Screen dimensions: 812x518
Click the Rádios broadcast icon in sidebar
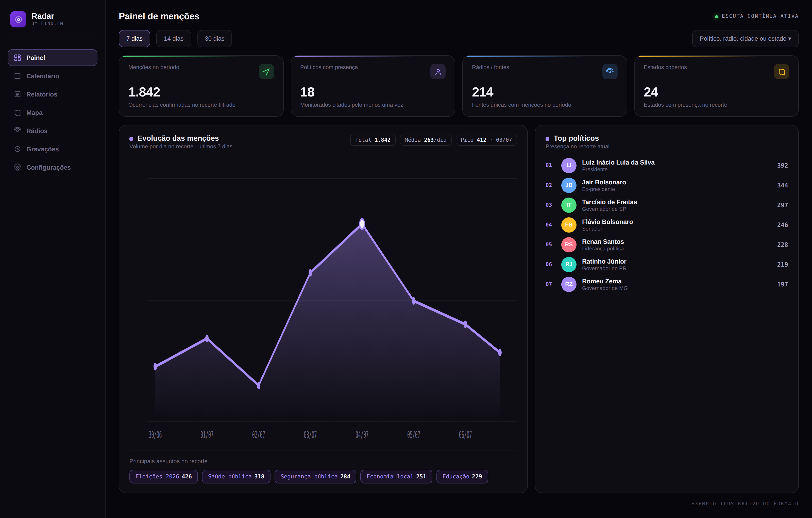18,130
